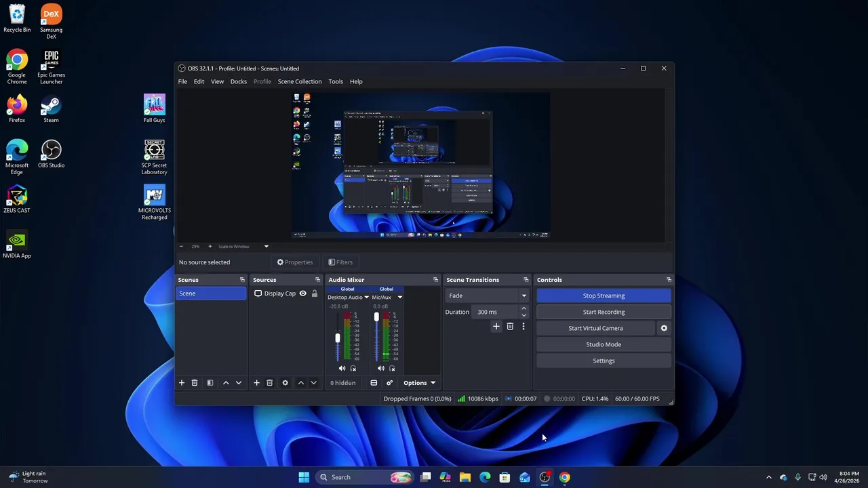Open scene filters in the Scenes panel

point(210,383)
